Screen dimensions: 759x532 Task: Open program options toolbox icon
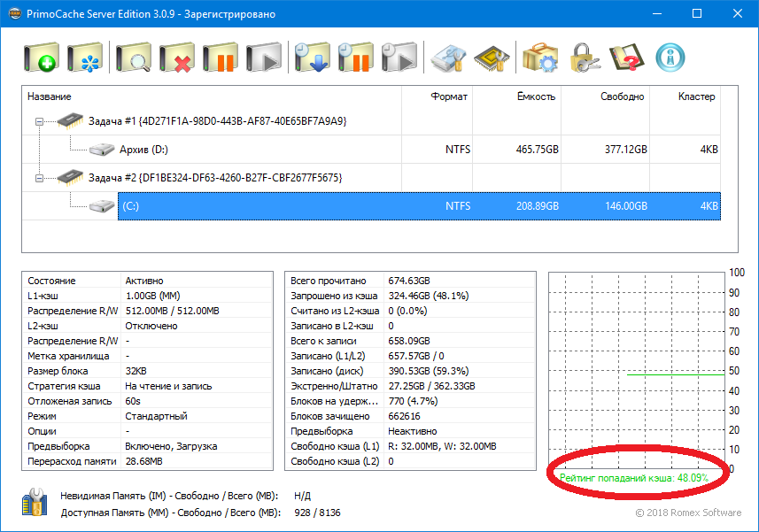(x=540, y=58)
